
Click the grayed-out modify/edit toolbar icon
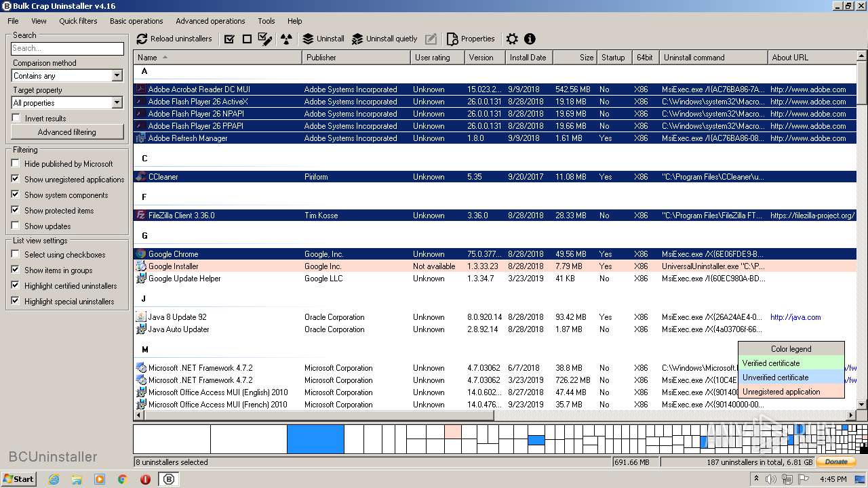(431, 39)
